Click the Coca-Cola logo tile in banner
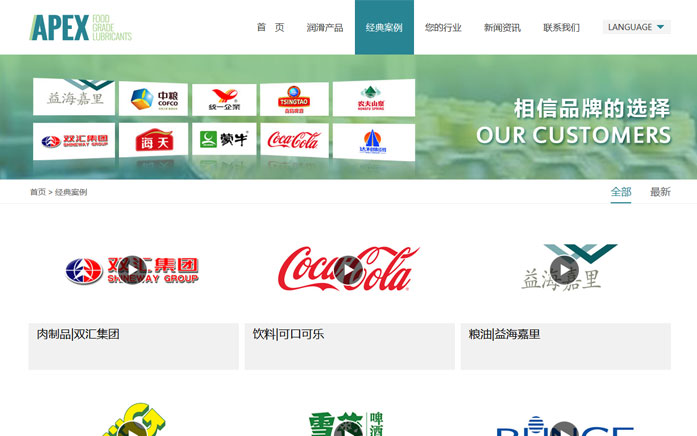Image resolution: width=697 pixels, height=436 pixels. (x=294, y=140)
